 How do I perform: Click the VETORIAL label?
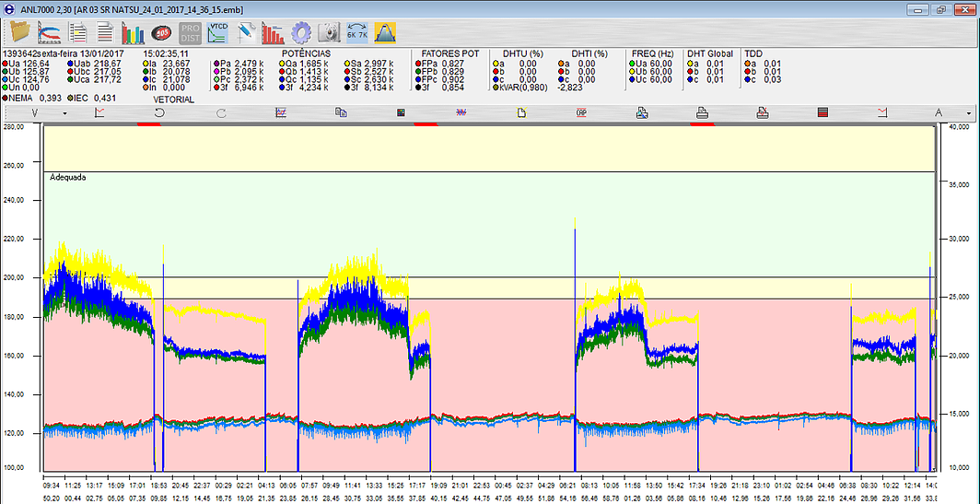coord(172,99)
